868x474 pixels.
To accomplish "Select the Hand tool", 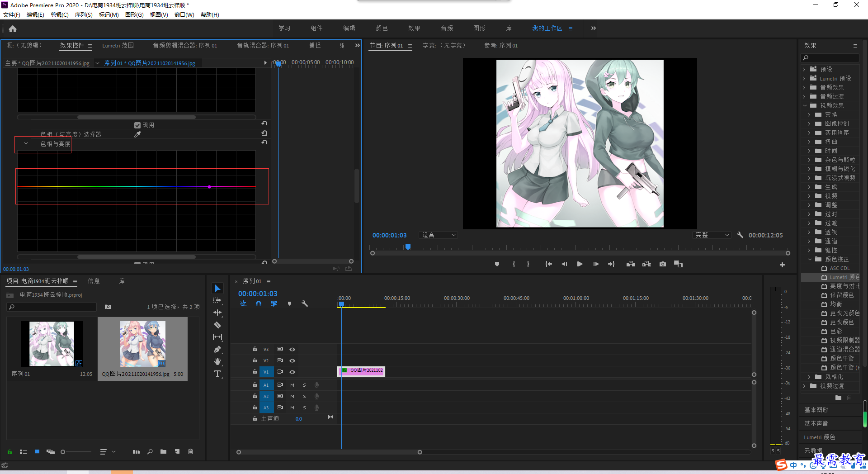I will pos(217,361).
